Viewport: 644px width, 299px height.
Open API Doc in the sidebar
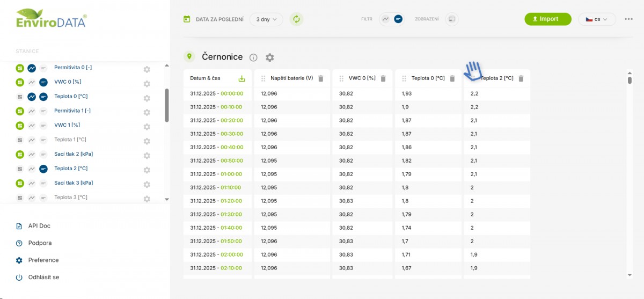click(x=39, y=226)
